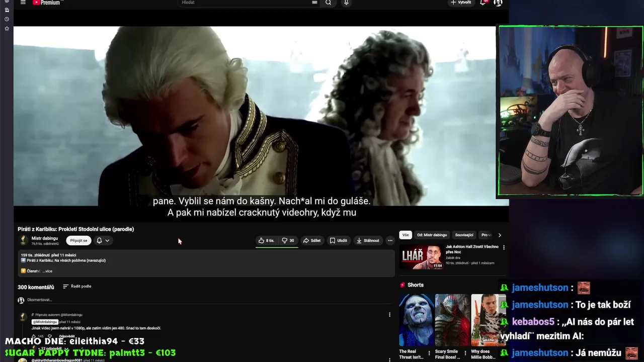This screenshot has width=644, height=362.
Task: Open the Vytvořit create button
Action: tap(461, 3)
